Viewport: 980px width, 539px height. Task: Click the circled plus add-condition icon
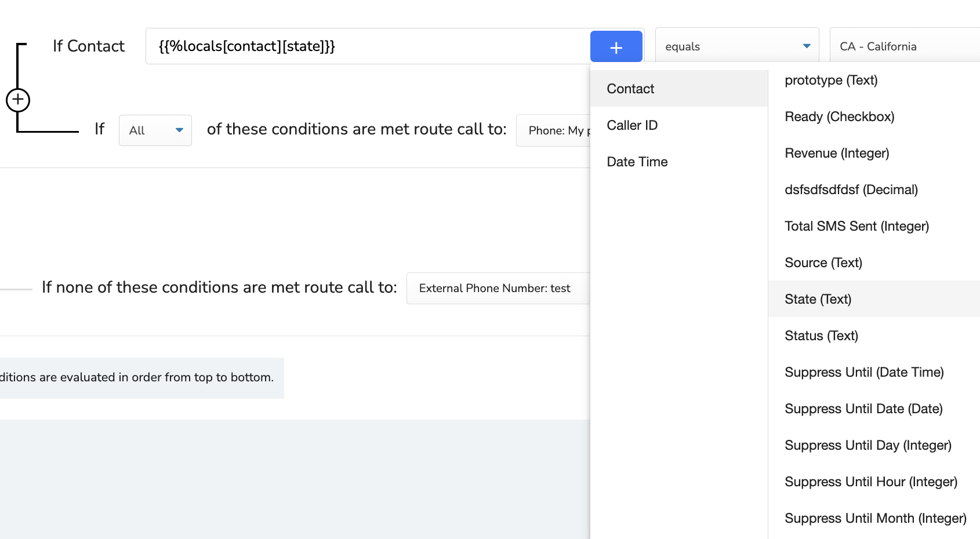point(18,100)
